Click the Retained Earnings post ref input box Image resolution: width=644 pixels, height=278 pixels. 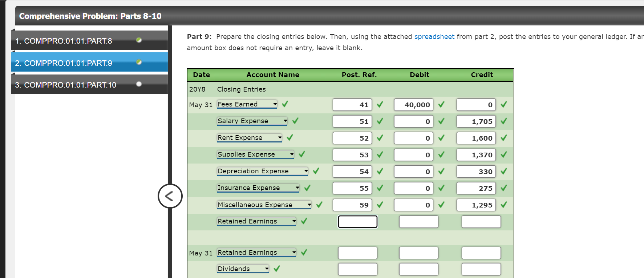(357, 221)
